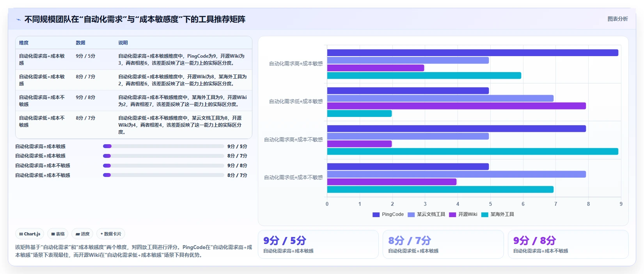Click the 数据卡片 tag chip
644x274 pixels.
[x=111, y=234]
